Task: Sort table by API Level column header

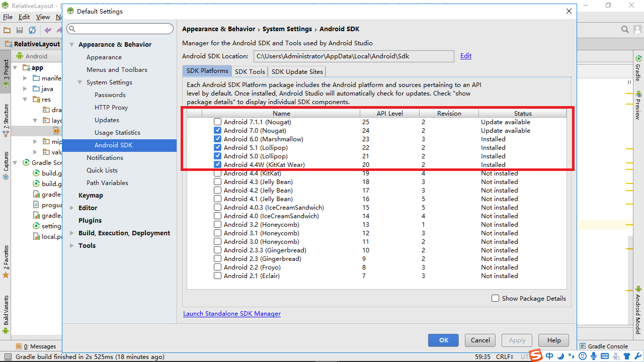Action: 389,114
